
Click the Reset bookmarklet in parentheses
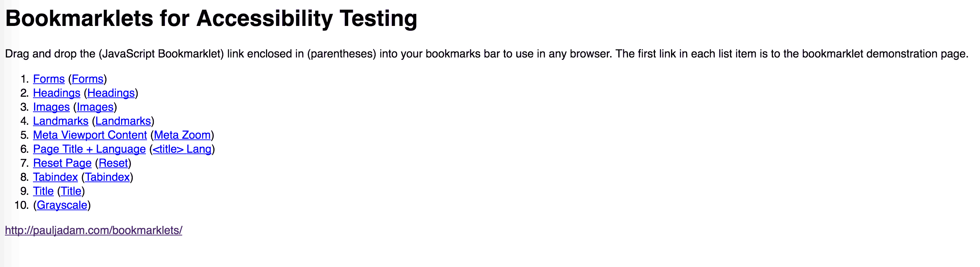113,163
